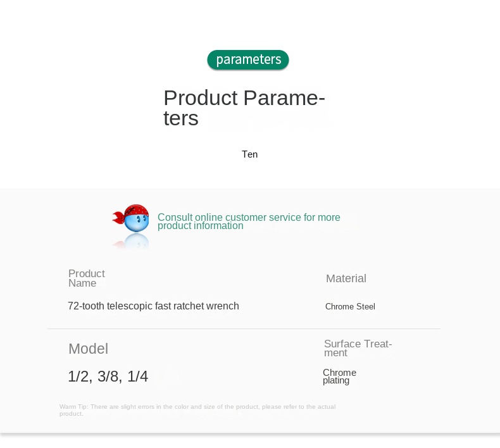Image resolution: width=500 pixels, height=448 pixels.
Task: Select the 'Surface Treatment' label
Action: click(x=358, y=348)
